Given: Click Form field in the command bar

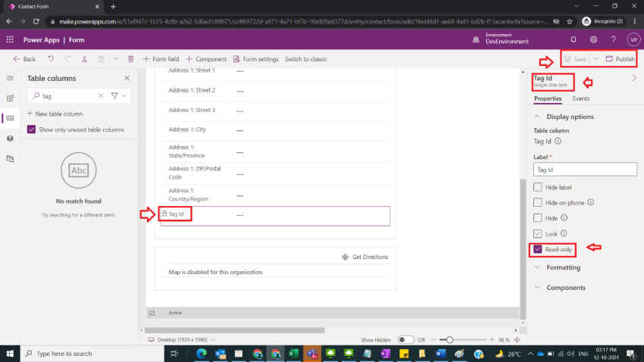Looking at the screenshot, I should (161, 59).
